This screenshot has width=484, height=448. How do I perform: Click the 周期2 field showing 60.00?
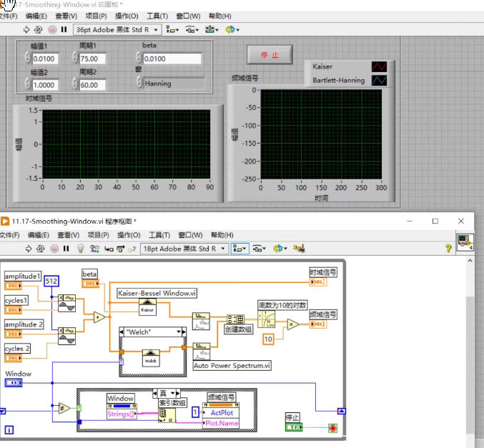pos(92,85)
